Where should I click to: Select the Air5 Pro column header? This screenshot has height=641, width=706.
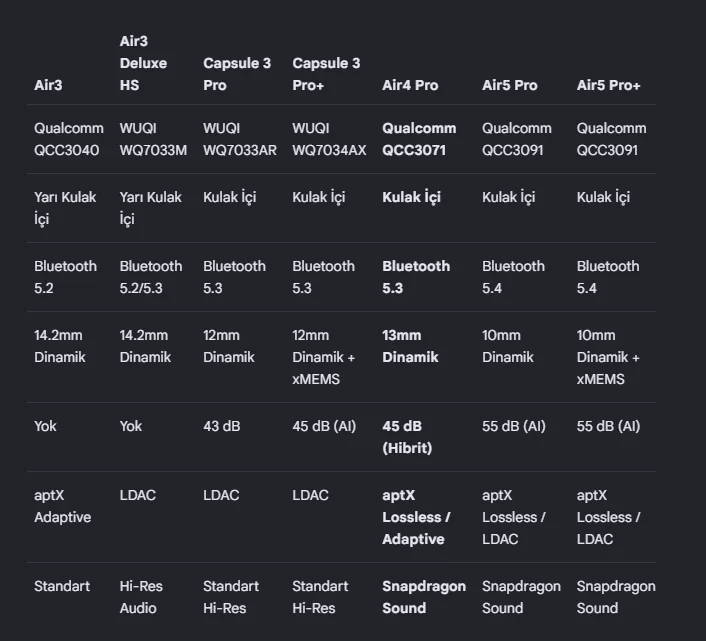[x=510, y=85]
